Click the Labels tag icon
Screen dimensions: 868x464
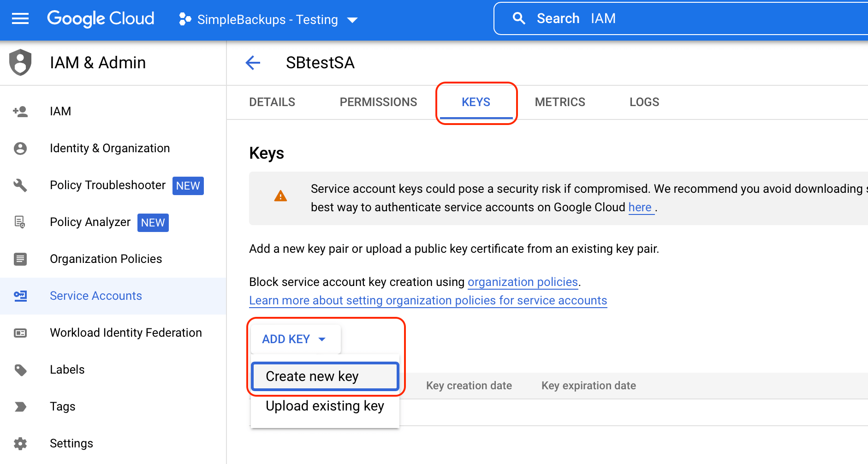pos(20,369)
